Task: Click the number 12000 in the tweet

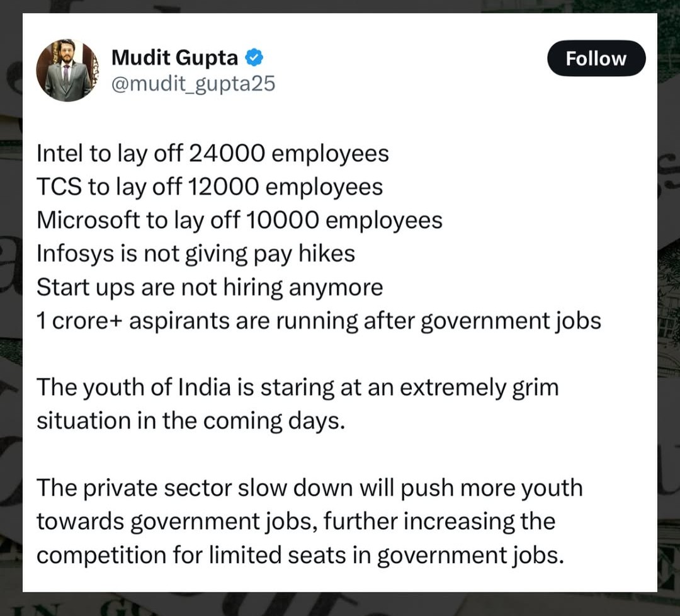Action: 224,186
